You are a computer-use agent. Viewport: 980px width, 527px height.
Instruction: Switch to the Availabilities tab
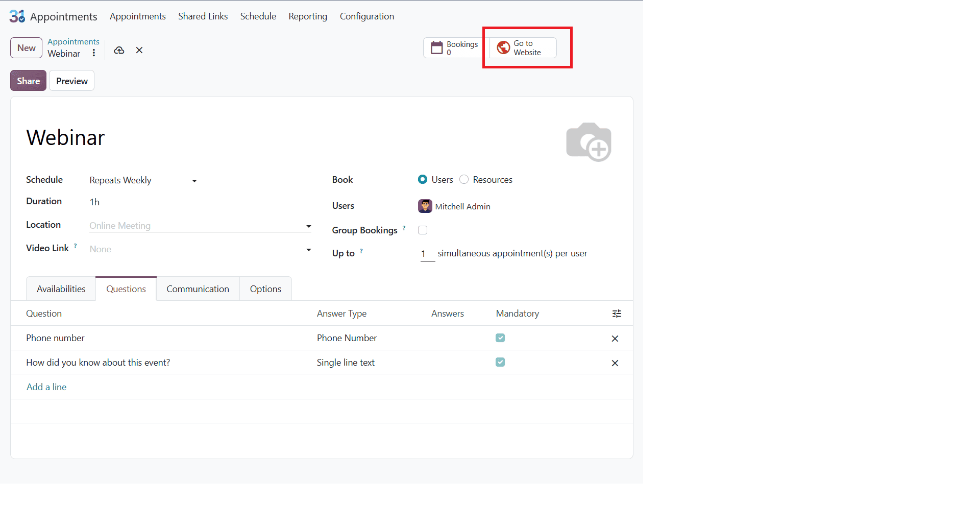(x=61, y=289)
